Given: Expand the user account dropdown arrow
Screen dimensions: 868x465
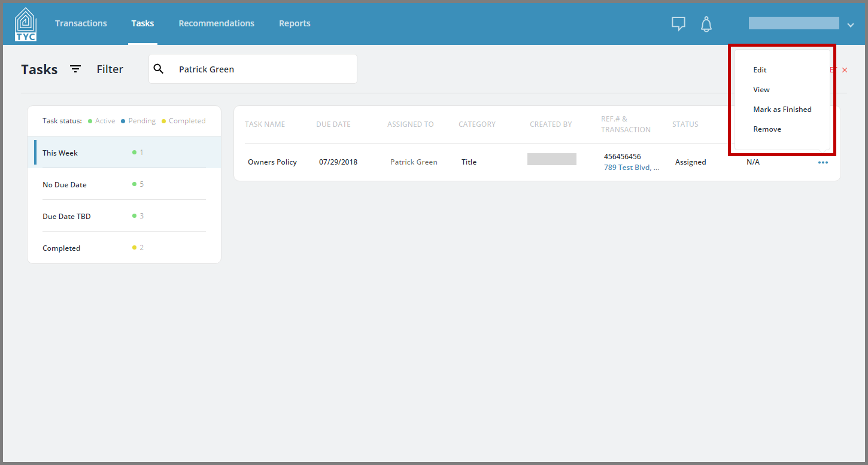Looking at the screenshot, I should 851,25.
